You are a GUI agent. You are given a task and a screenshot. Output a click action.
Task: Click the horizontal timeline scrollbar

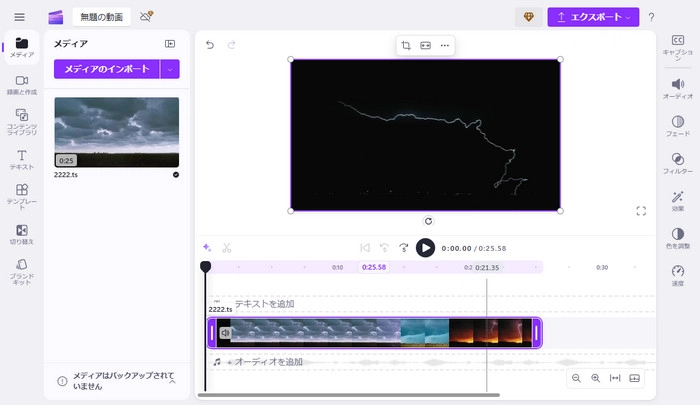click(349, 395)
